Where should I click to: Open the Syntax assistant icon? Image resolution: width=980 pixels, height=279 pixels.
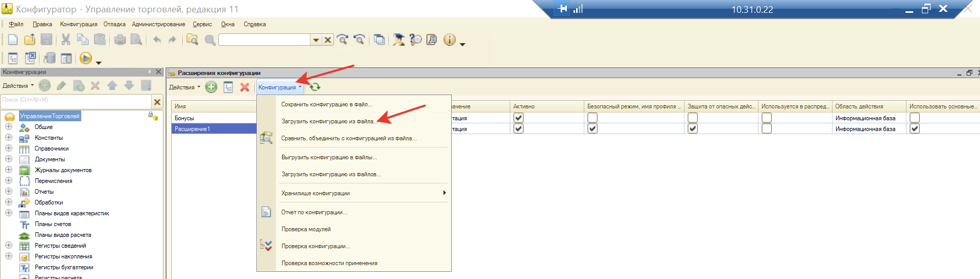coord(399,40)
